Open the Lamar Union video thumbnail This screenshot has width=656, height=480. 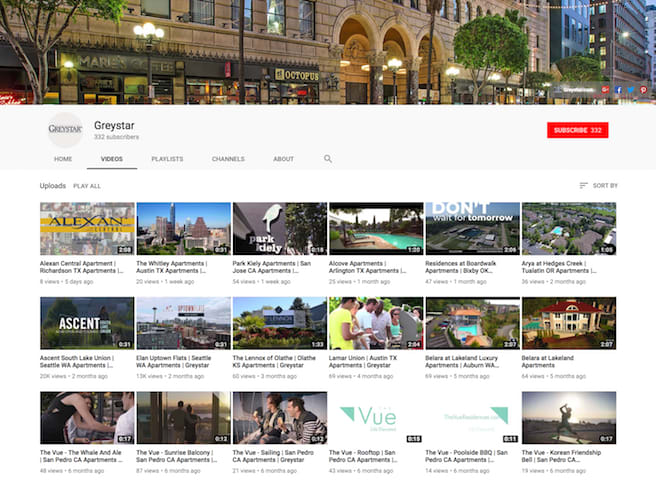click(x=376, y=323)
